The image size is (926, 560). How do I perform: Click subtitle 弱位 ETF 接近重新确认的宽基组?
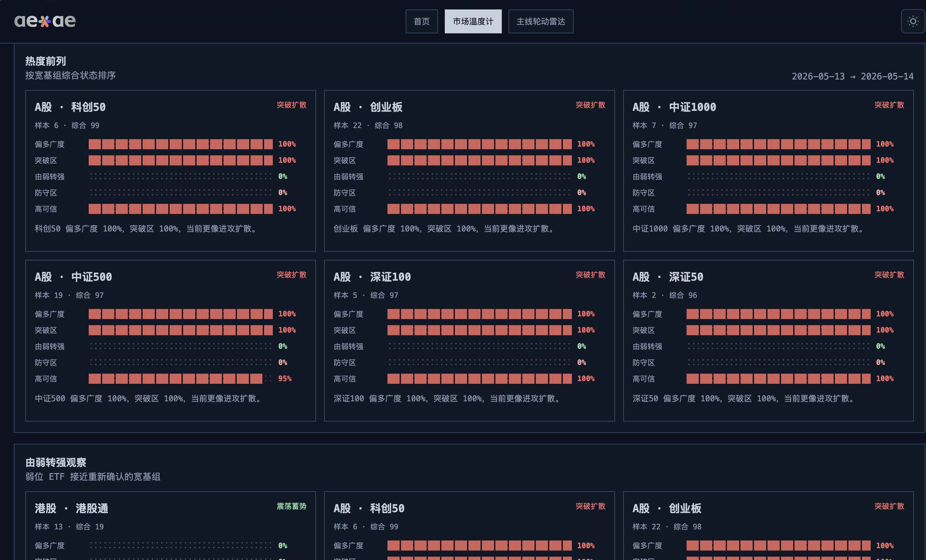[x=93, y=477]
